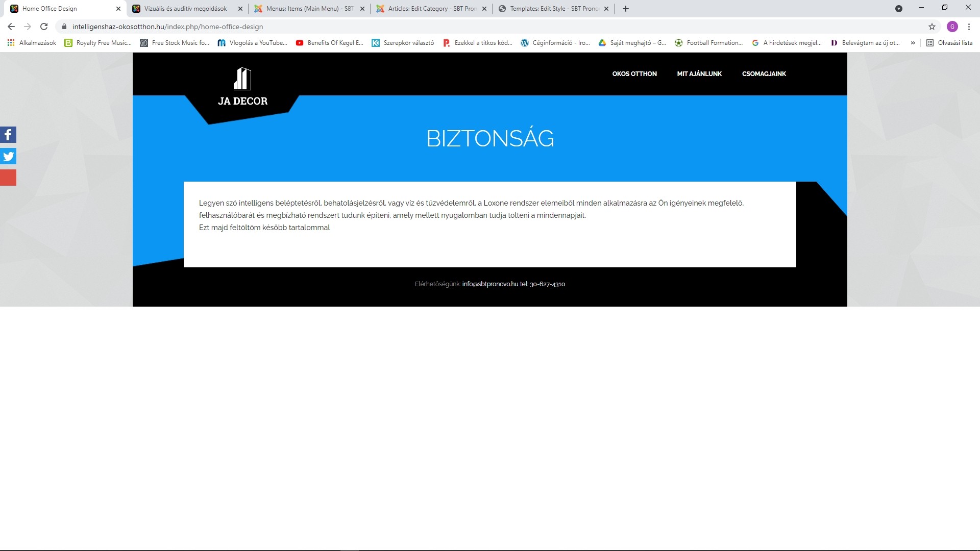This screenshot has width=980, height=551.
Task: Open Alkalmazások apps bookmark
Action: (32, 43)
